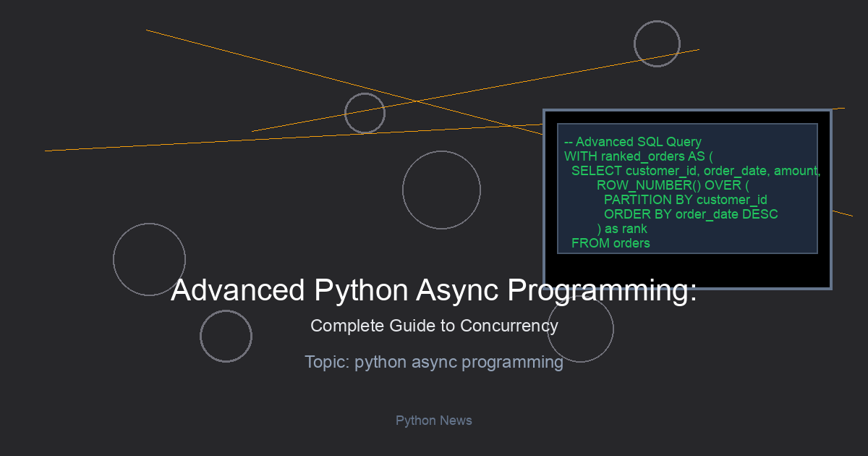Click the "SELECT customer_id, order_date, amount" line
Screen dimensions: 868x456
click(695, 171)
